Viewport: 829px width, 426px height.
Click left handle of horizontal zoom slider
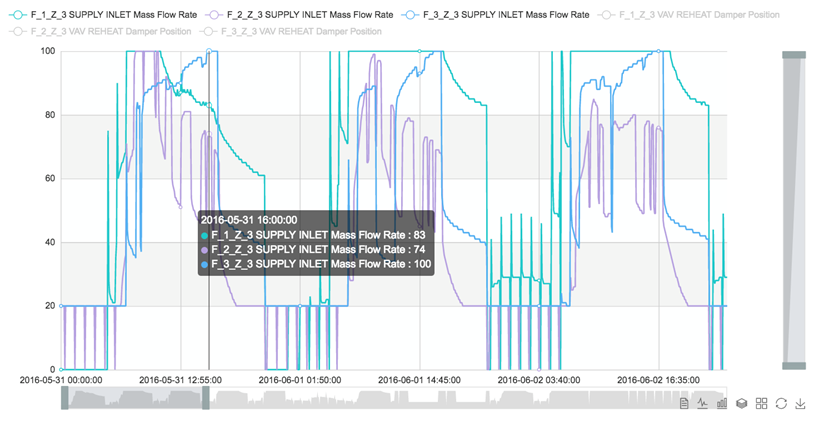[65, 398]
